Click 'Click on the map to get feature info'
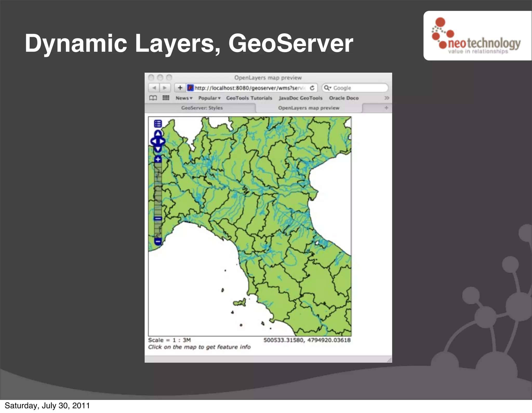Image resolution: width=532 pixels, height=413 pixels. click(199, 347)
